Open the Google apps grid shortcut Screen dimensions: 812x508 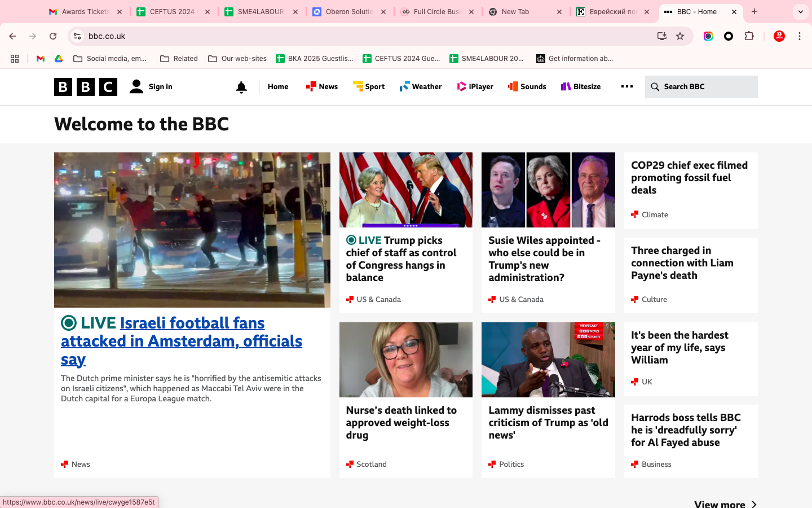tap(15, 59)
